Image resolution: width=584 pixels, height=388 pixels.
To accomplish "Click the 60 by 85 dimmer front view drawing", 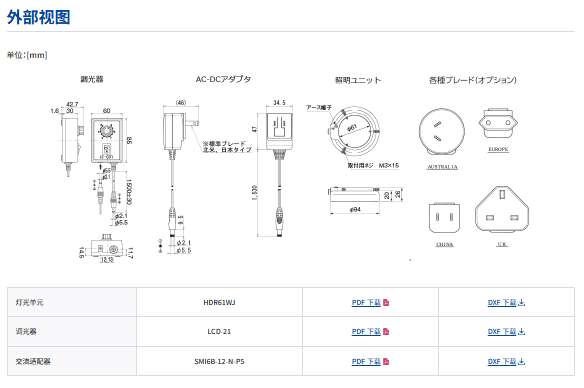I will pyautogui.click(x=107, y=140).
